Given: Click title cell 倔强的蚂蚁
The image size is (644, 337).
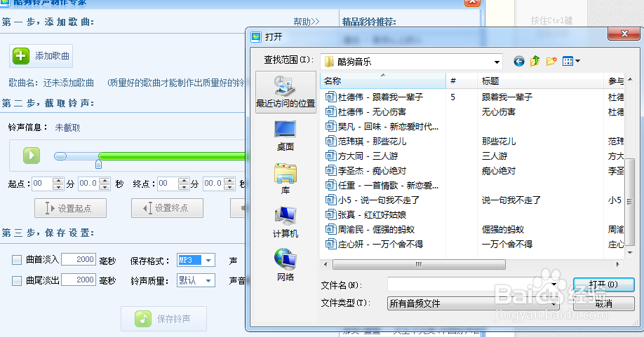Looking at the screenshot, I should (x=503, y=230).
